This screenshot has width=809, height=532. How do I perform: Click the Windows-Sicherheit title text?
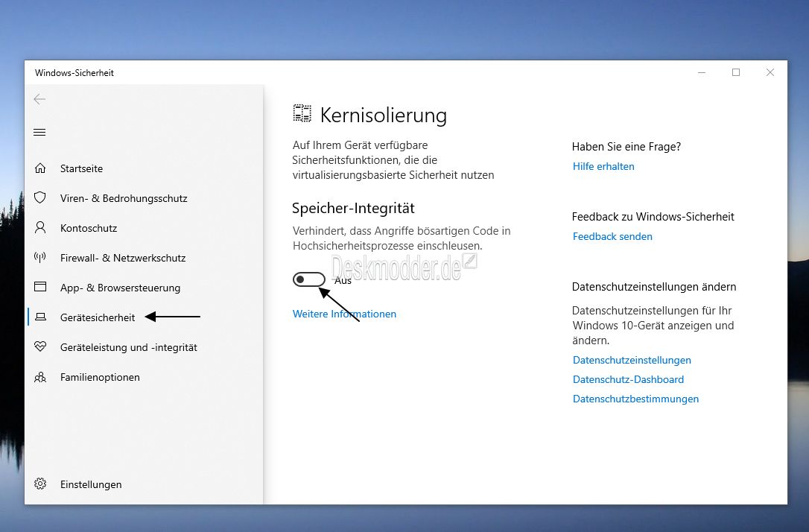tap(74, 73)
